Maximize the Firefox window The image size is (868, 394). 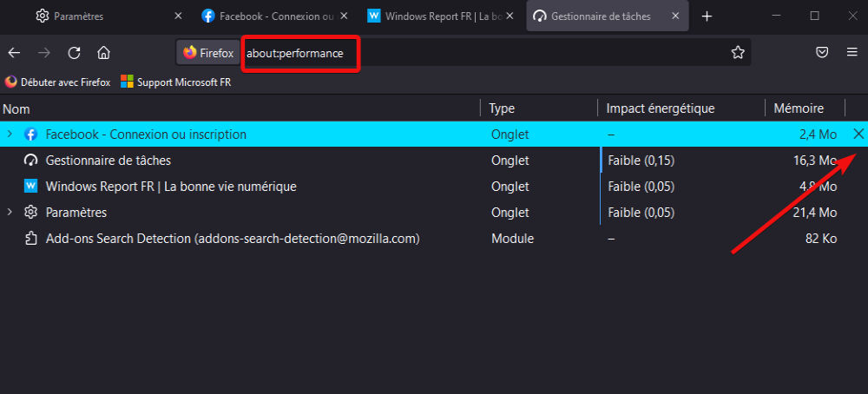click(814, 16)
